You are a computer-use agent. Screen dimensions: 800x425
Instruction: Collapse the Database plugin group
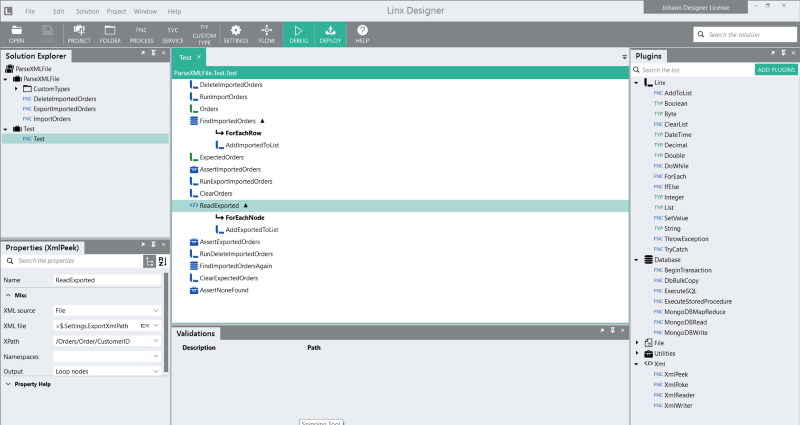637,259
